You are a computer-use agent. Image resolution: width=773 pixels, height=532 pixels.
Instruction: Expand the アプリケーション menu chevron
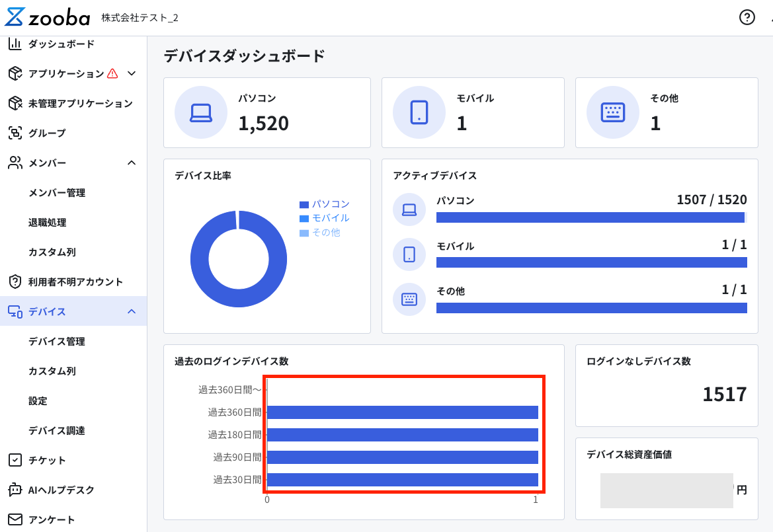(132, 73)
